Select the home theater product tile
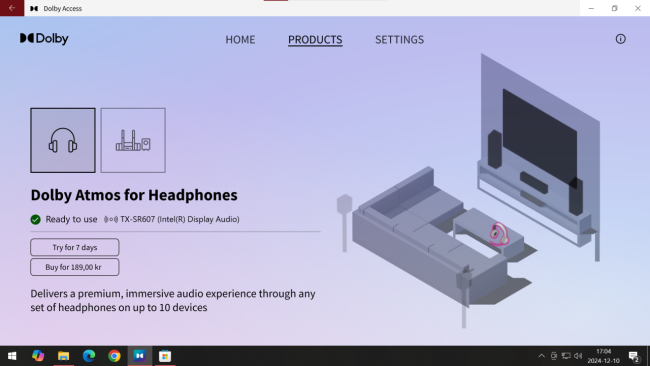650x366 pixels. (x=133, y=141)
